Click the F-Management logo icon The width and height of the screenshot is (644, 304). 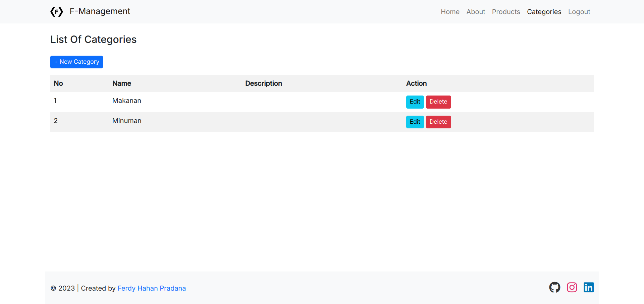[57, 12]
